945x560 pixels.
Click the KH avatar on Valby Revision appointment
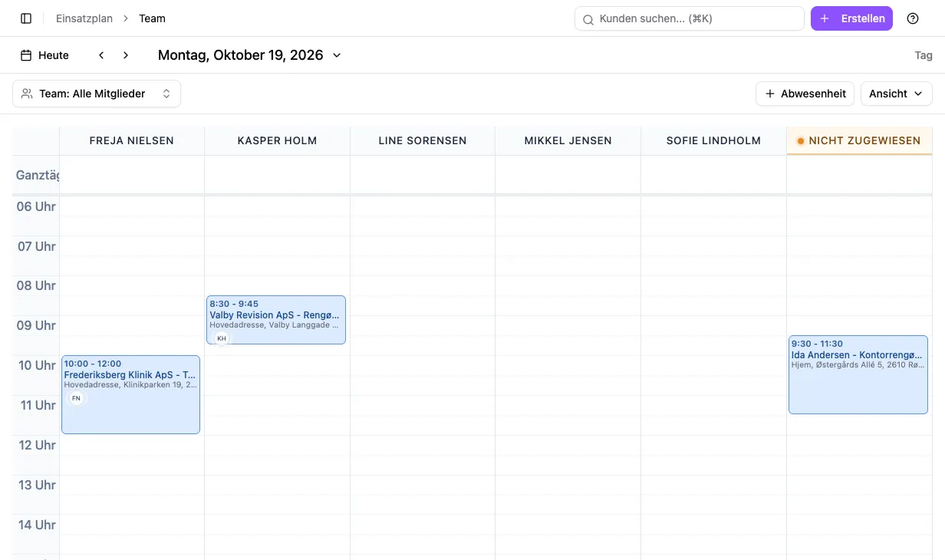pos(222,338)
